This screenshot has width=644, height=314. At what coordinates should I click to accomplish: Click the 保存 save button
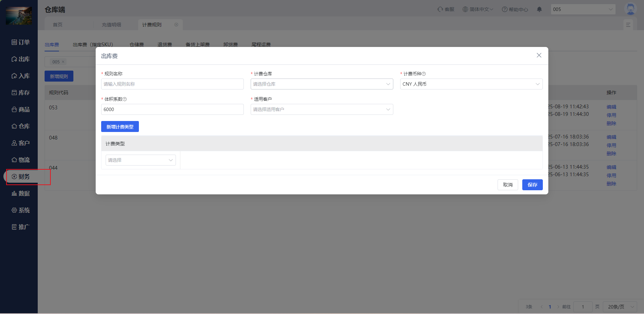pyautogui.click(x=532, y=185)
